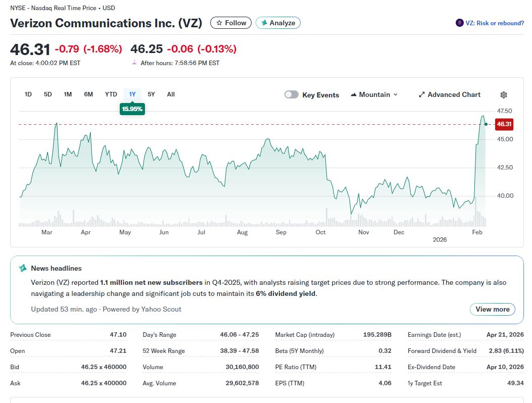Viewport: 532px width, 403px height.
Task: Click the after hours moon icon
Action: click(134, 63)
